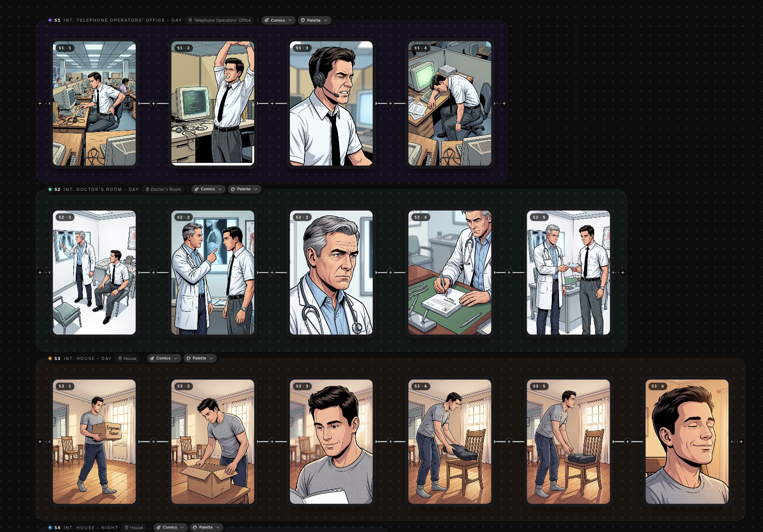Click the Doctor's Room location tag
The height and width of the screenshot is (532, 763).
tap(163, 189)
